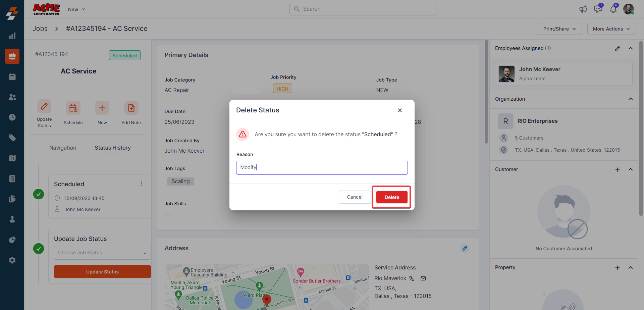The image size is (644, 310).
Task: Click the Scaling job tag
Action: (180, 182)
